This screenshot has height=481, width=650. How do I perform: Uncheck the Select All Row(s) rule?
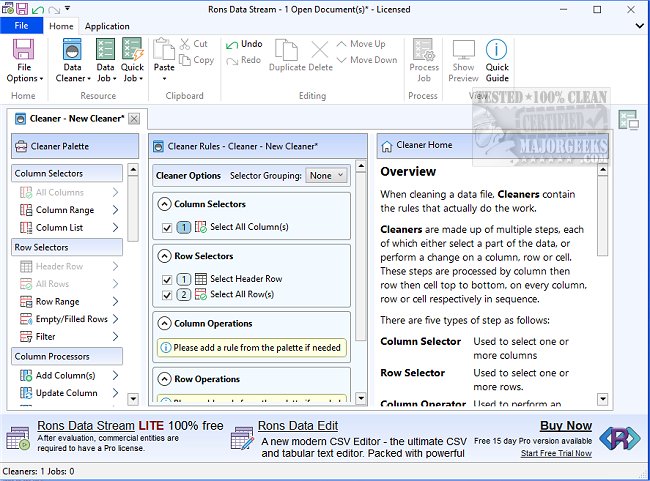point(167,295)
